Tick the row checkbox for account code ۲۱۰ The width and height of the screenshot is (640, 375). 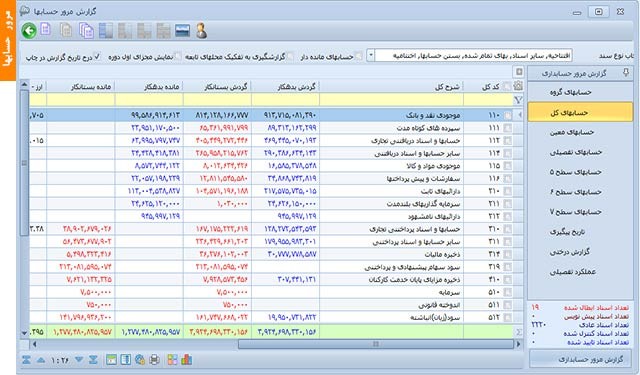[507, 191]
